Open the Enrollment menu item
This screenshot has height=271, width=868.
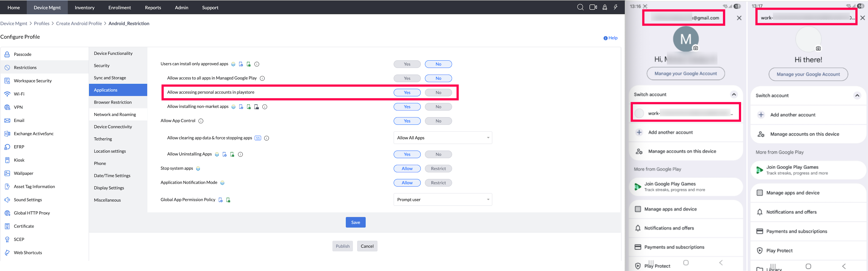(x=120, y=7)
